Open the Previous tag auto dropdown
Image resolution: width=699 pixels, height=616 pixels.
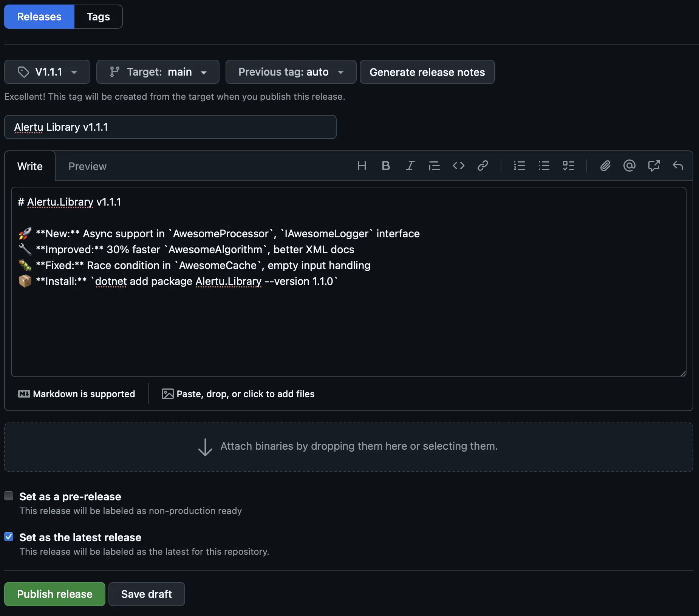click(x=290, y=72)
